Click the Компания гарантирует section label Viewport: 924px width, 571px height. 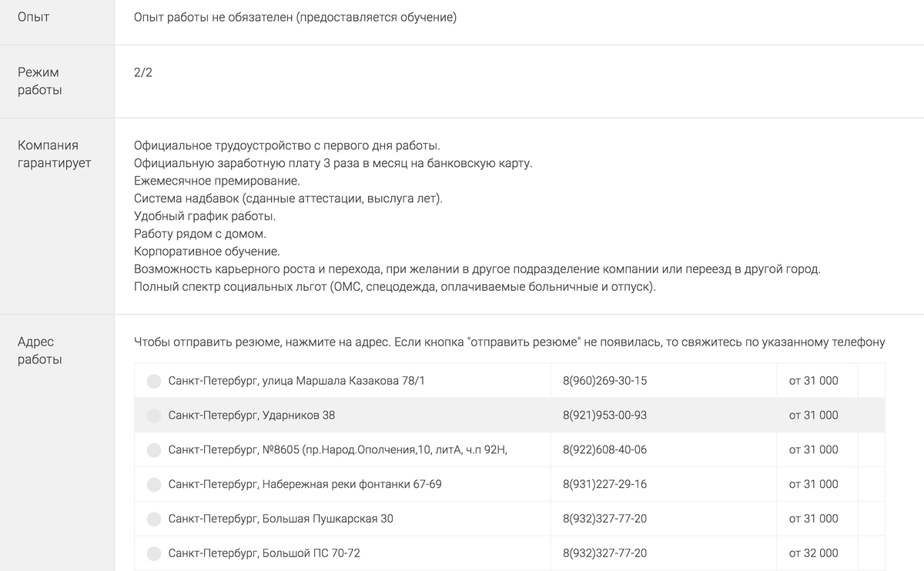click(54, 154)
